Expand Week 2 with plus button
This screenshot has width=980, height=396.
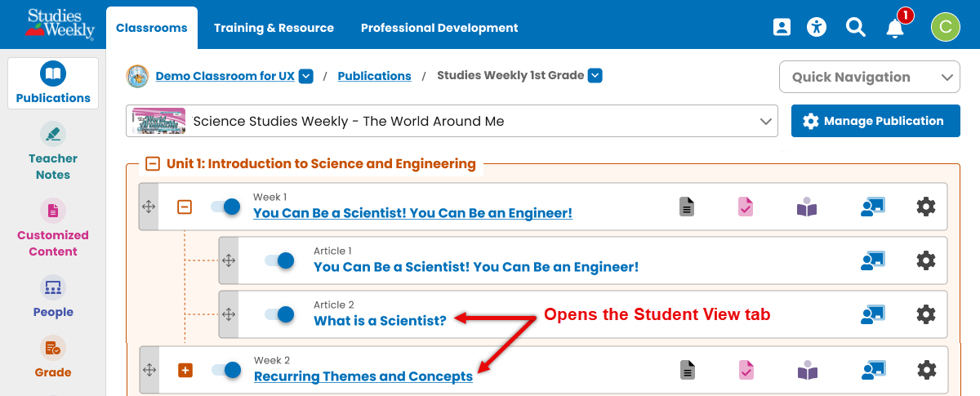(185, 371)
